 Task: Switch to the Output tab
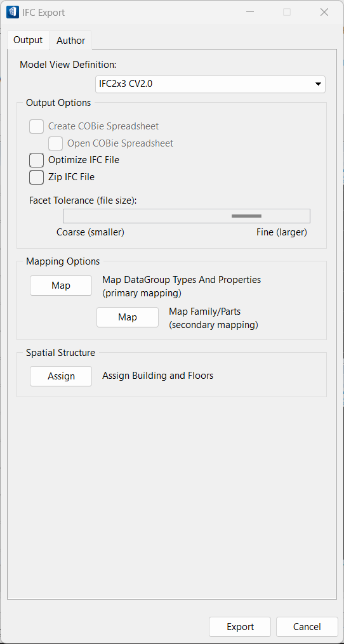pyautogui.click(x=28, y=40)
